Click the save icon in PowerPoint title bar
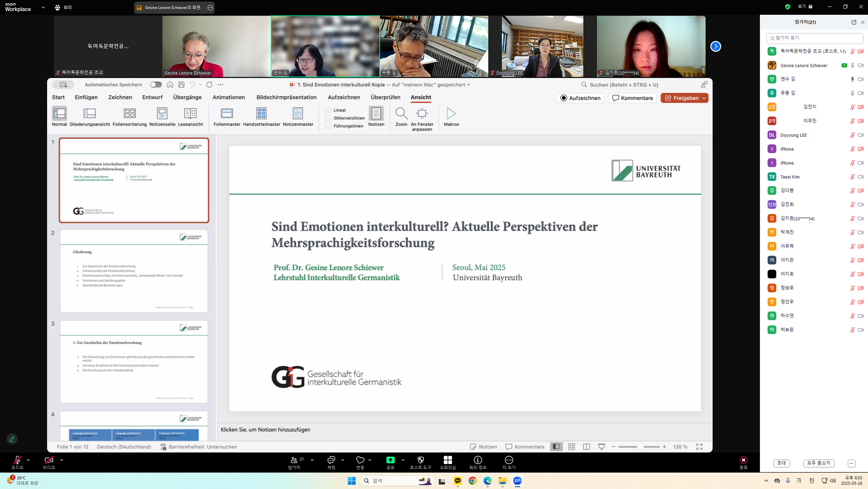Screen dimensions: 868x489 [x=182, y=84]
